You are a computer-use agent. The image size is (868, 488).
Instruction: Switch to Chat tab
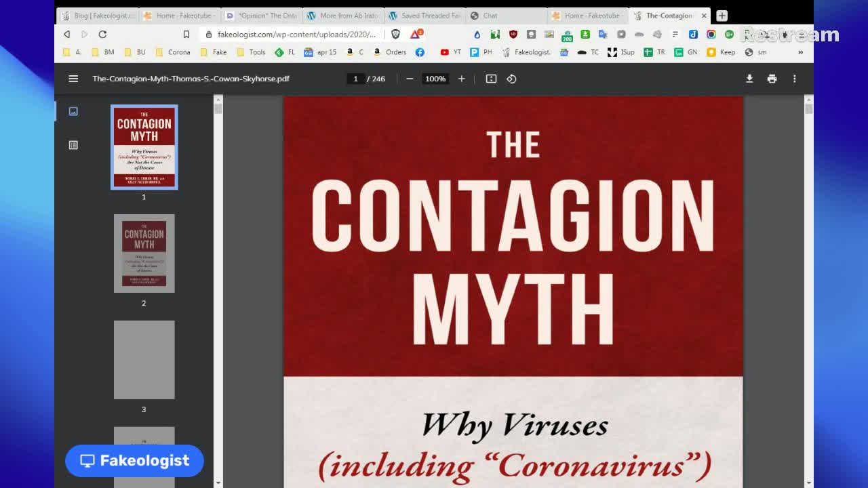pyautogui.click(x=507, y=16)
